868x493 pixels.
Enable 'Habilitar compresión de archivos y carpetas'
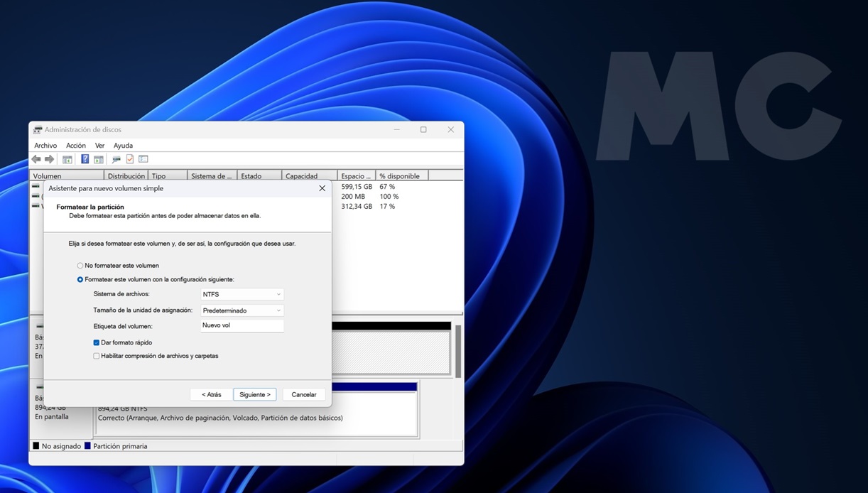[x=97, y=356]
